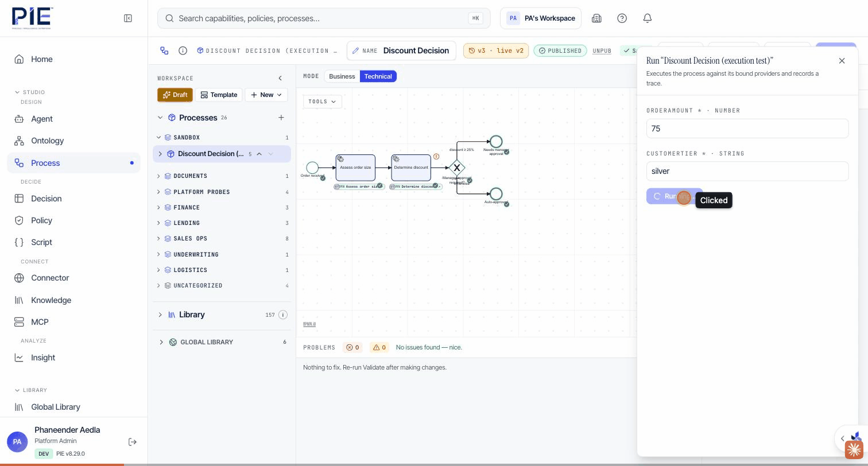Open the Agent section
The image size is (868, 466).
pos(73,119)
